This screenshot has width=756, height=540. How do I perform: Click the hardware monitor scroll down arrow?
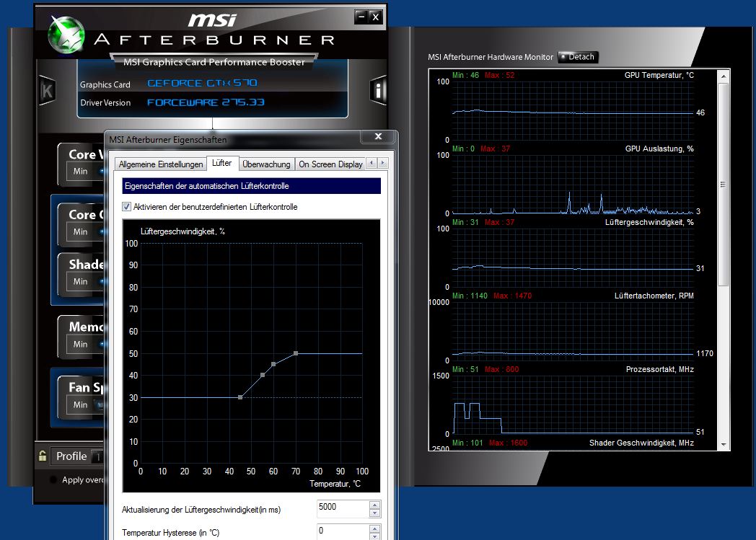[x=724, y=445]
